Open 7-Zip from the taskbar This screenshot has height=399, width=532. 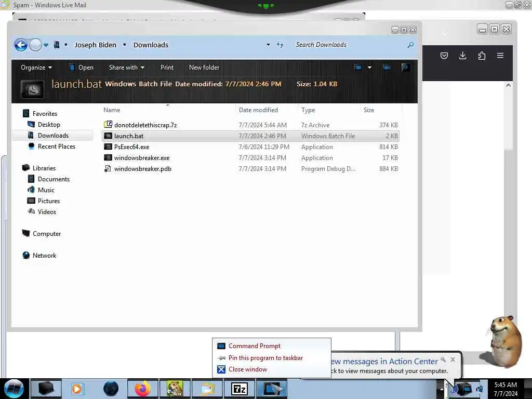(x=240, y=389)
